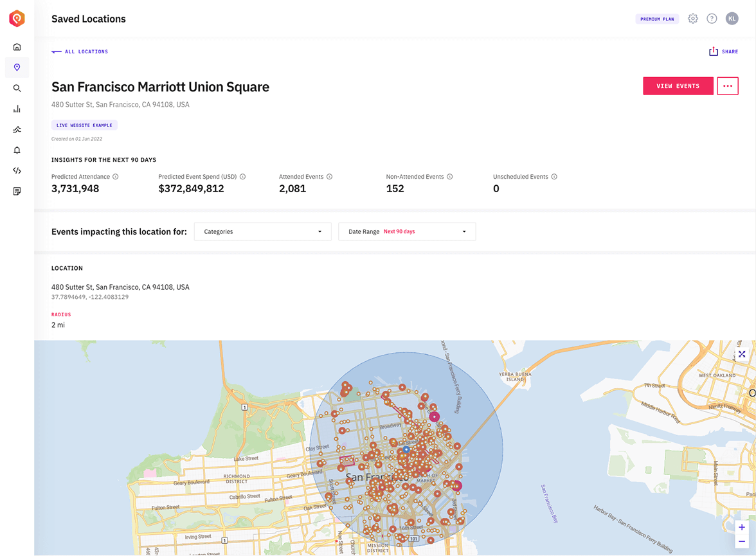Open the Search magnifier sidebar icon
Viewport: 756px width, 556px height.
tap(17, 88)
